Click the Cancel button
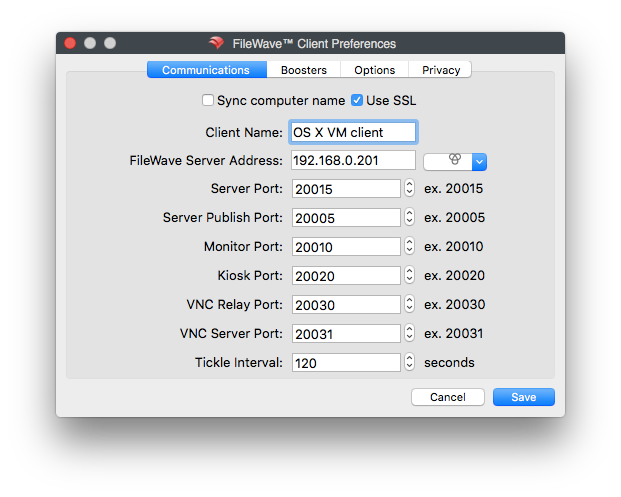621x497 pixels. click(x=448, y=397)
